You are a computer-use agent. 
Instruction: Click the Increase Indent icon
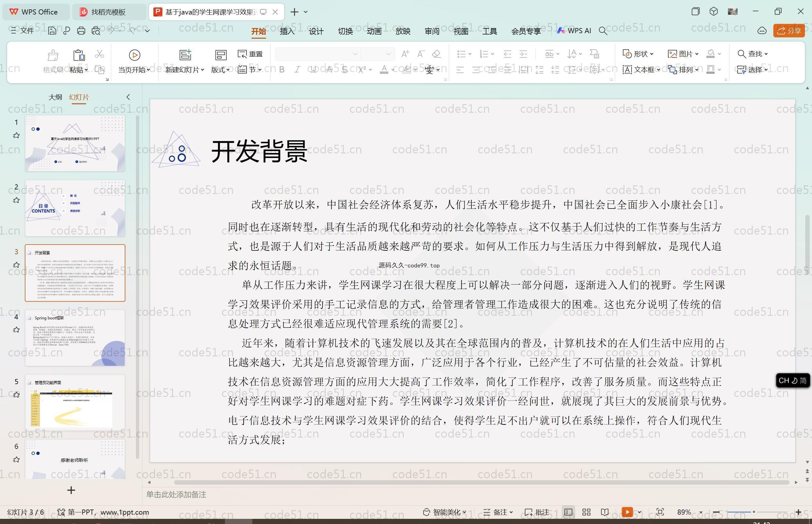(523, 54)
